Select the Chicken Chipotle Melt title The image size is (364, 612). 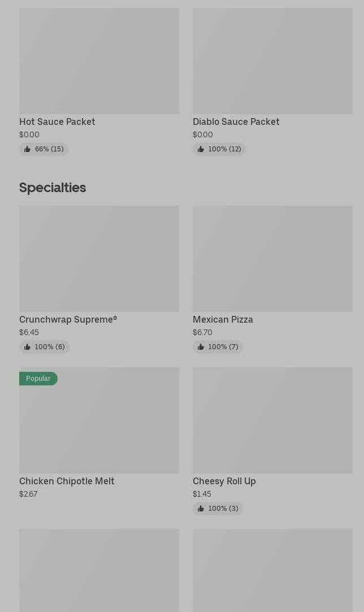pos(67,481)
